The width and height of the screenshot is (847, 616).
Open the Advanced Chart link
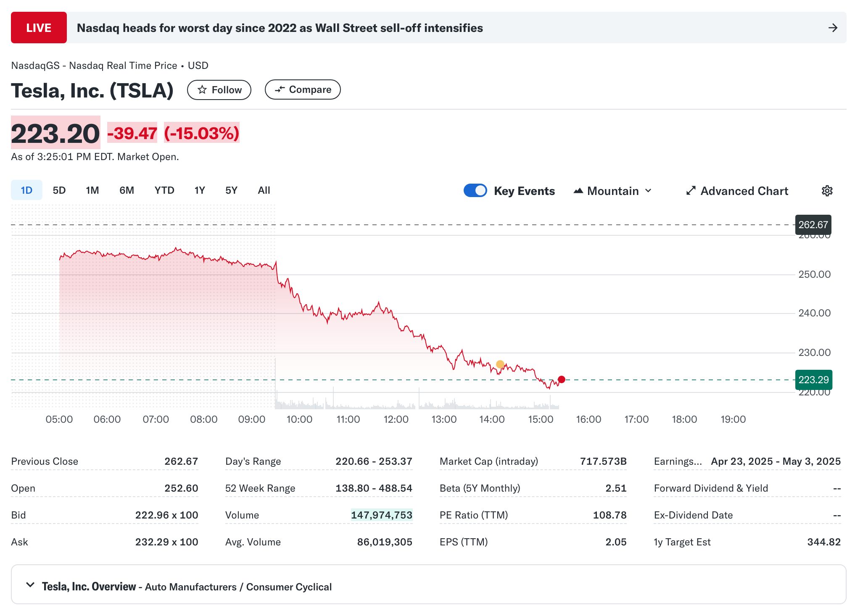(737, 191)
